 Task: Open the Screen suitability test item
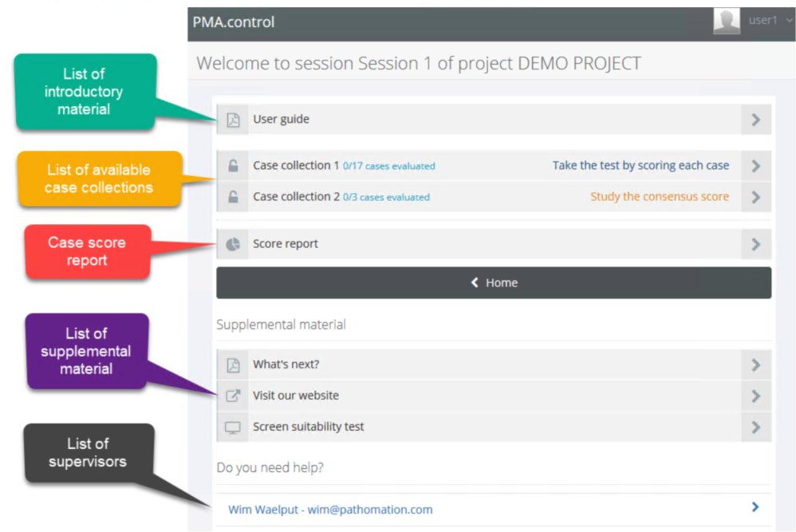[308, 427]
